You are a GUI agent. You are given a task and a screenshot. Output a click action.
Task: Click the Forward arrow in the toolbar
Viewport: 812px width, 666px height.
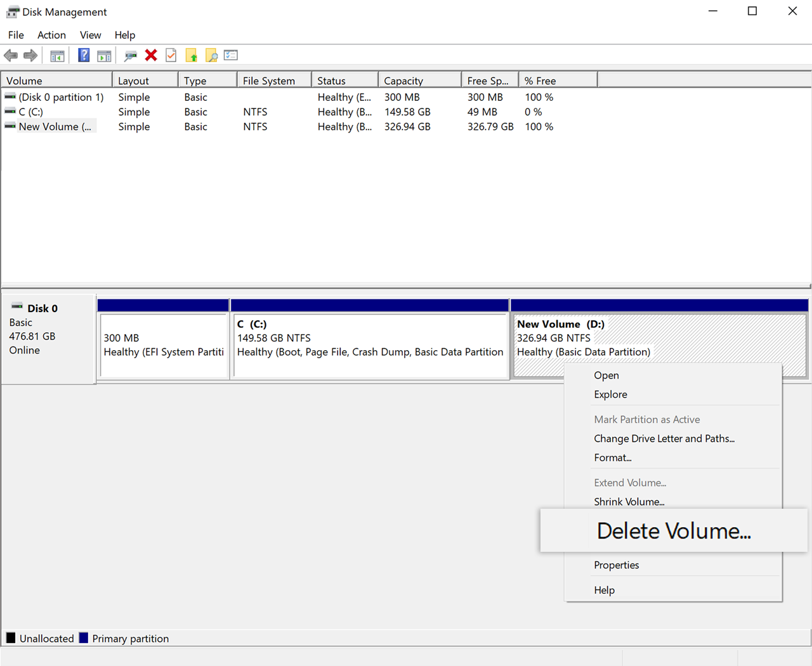tap(30, 56)
